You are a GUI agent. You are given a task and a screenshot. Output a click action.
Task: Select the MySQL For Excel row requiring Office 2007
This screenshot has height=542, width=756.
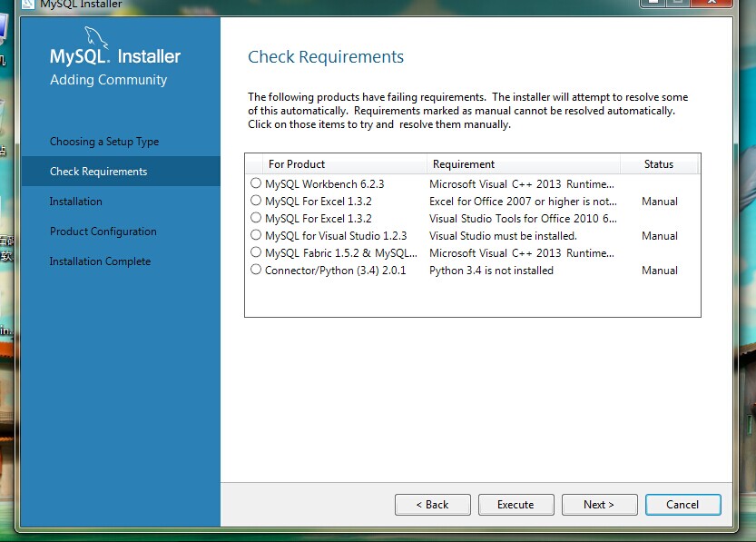coord(473,201)
